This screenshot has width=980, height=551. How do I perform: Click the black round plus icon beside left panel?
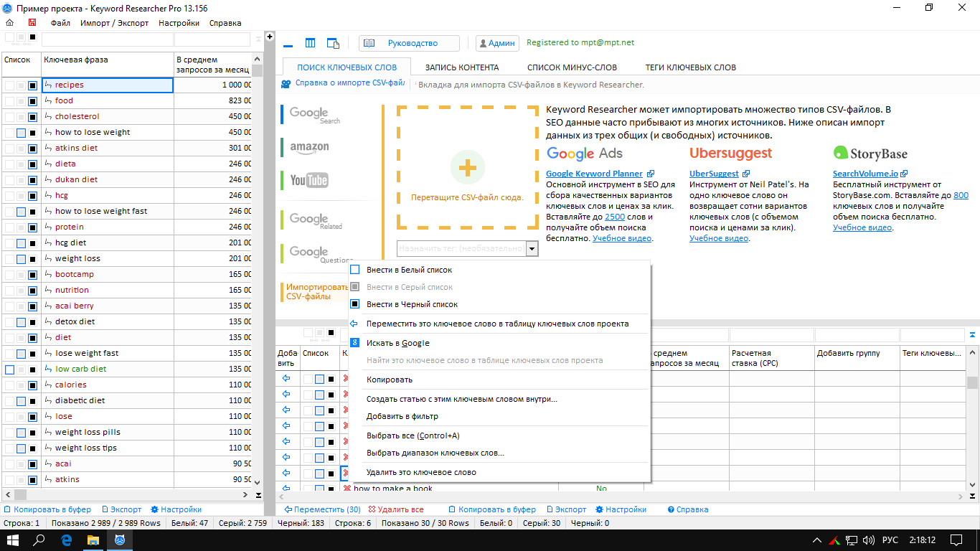[x=270, y=37]
